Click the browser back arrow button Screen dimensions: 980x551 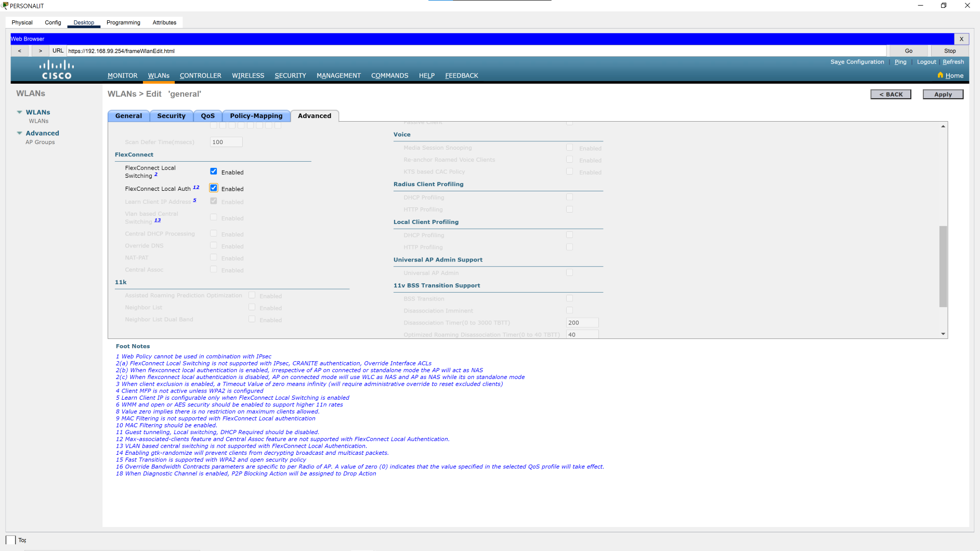20,51
